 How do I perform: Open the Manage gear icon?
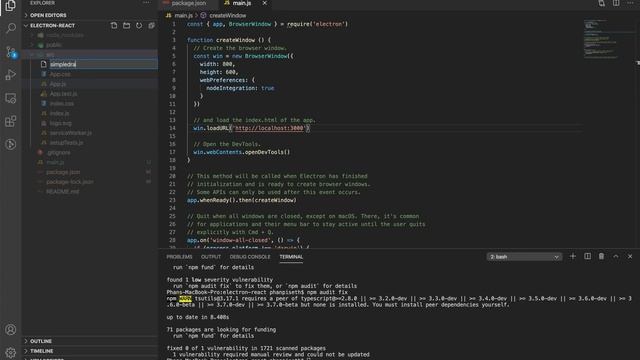point(11,352)
